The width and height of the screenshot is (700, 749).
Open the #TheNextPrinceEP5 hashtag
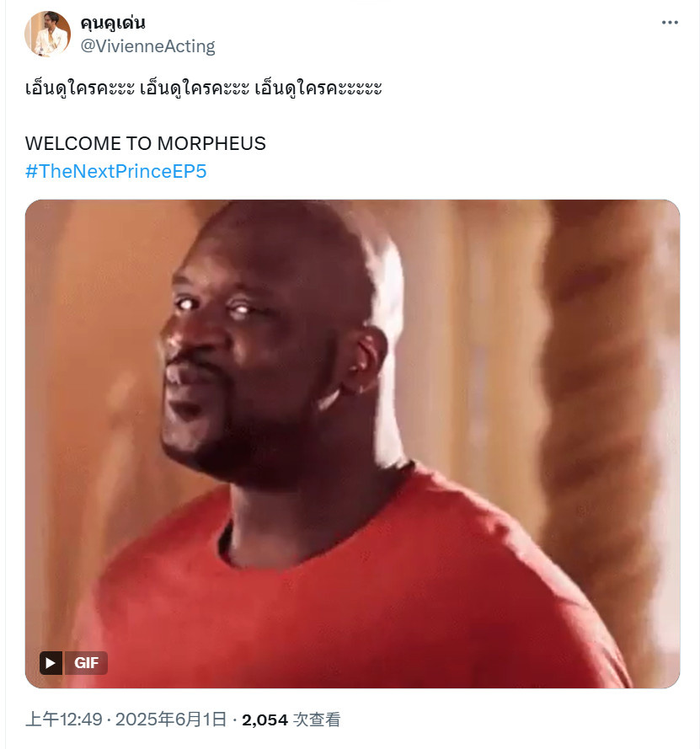(x=116, y=171)
